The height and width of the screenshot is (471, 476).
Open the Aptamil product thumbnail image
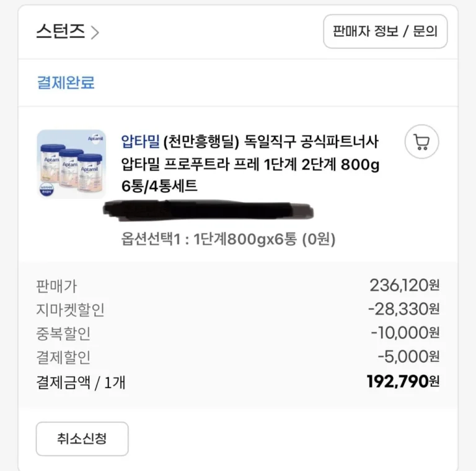(71, 164)
